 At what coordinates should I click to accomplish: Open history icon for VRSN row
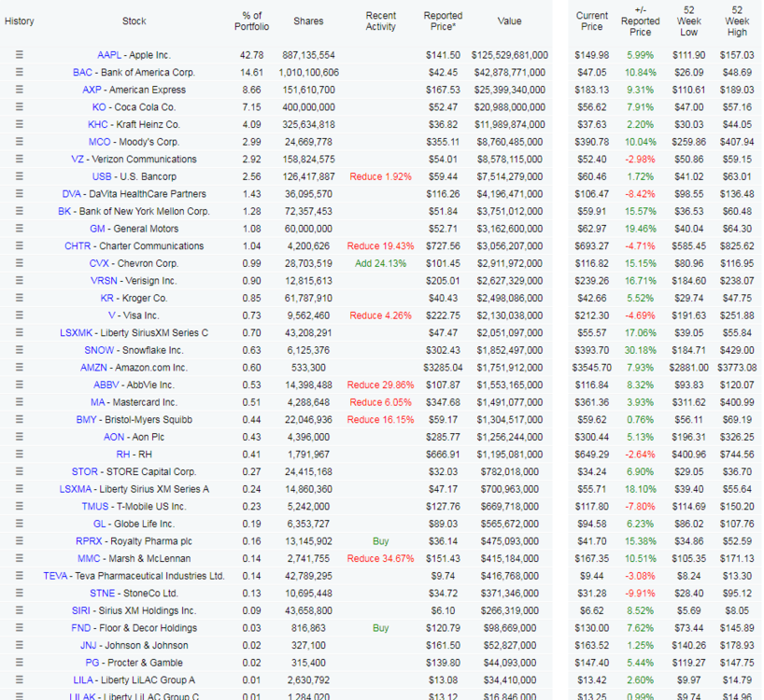[x=20, y=280]
